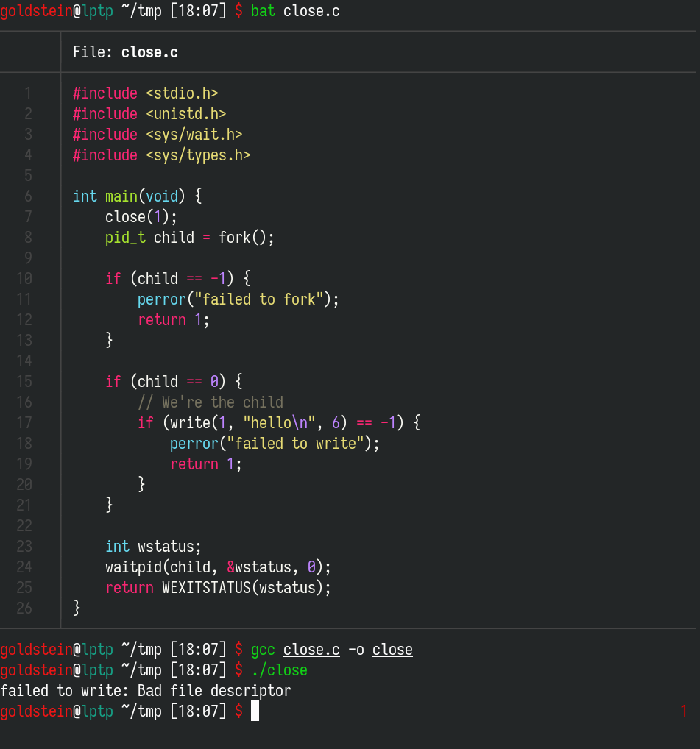Click line number 1 in the gutter
Screen dimensions: 700x749
click(28, 93)
